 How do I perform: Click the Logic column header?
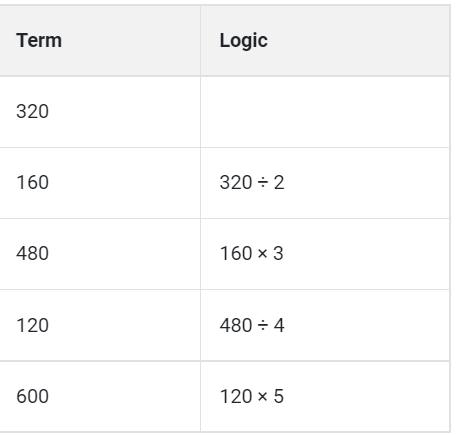(325, 41)
